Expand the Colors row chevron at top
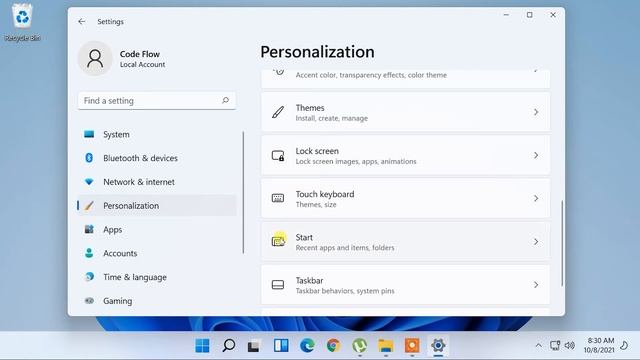640x360 pixels. click(536, 71)
